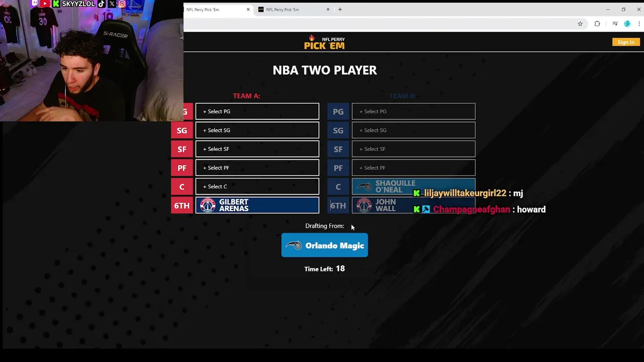Close the second NFL Perry Pick 'Em tab
The height and width of the screenshot is (362, 644).
[x=328, y=10]
